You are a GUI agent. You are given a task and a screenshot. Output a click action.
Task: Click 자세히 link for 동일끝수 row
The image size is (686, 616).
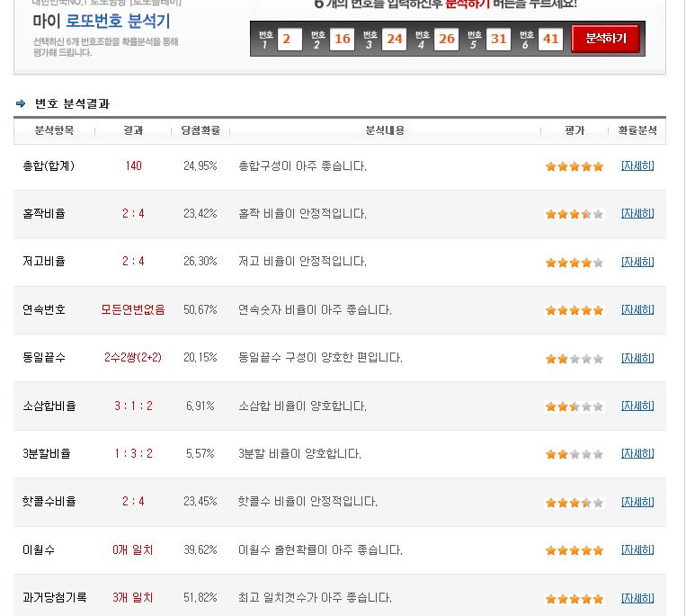click(637, 358)
